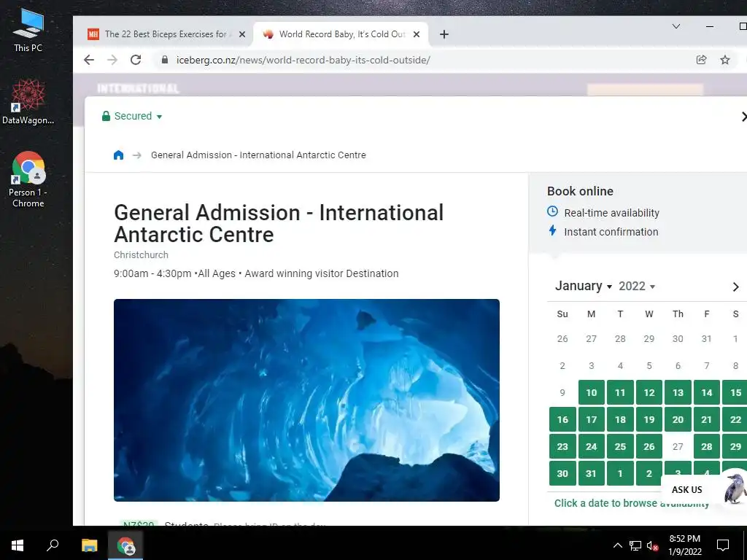Click the blue home breadcrumb icon
747x560 pixels.
click(x=119, y=155)
